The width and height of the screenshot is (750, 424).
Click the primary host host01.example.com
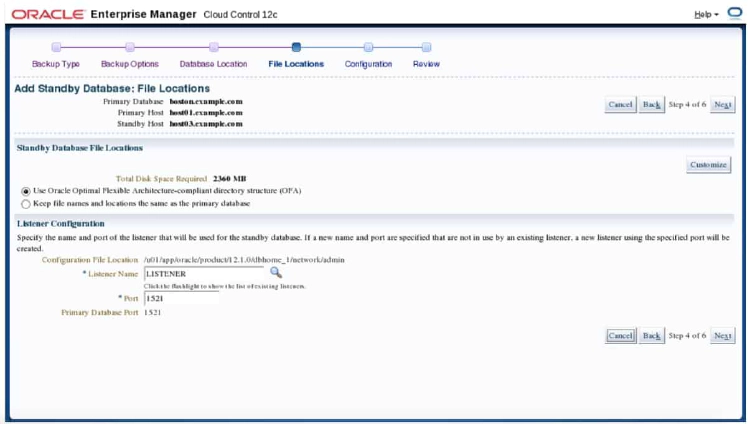click(206, 112)
